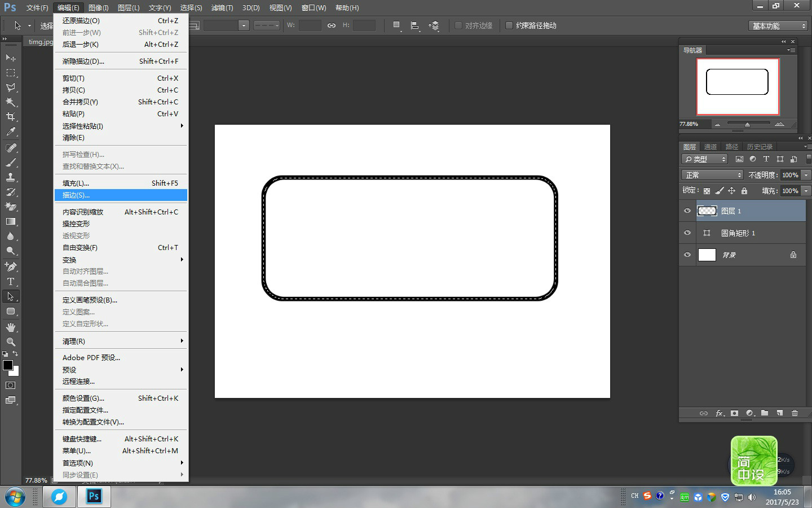This screenshot has width=812, height=508.
Task: Click the Photoshop taskbar button
Action: coord(94,497)
